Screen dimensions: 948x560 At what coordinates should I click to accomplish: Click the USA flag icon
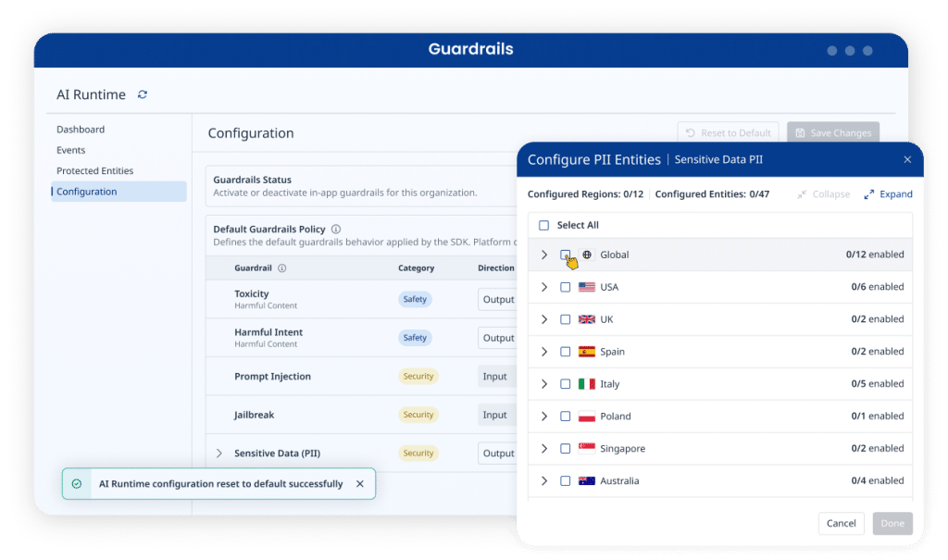tap(586, 287)
